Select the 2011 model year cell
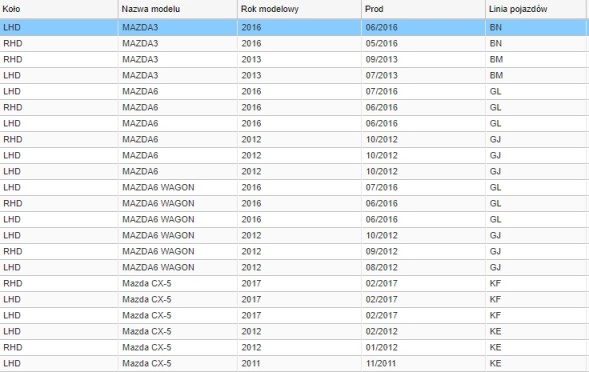This screenshot has width=589, height=372. pos(251,363)
